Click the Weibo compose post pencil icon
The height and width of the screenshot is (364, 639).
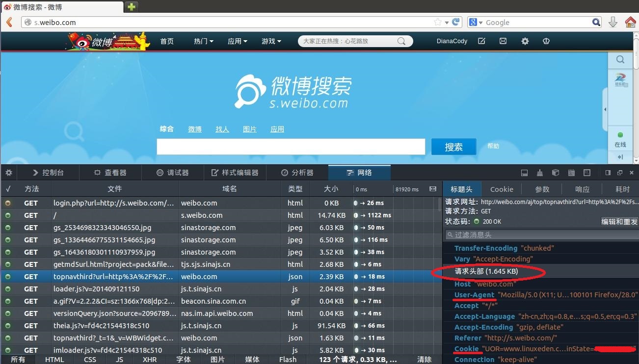[481, 41]
